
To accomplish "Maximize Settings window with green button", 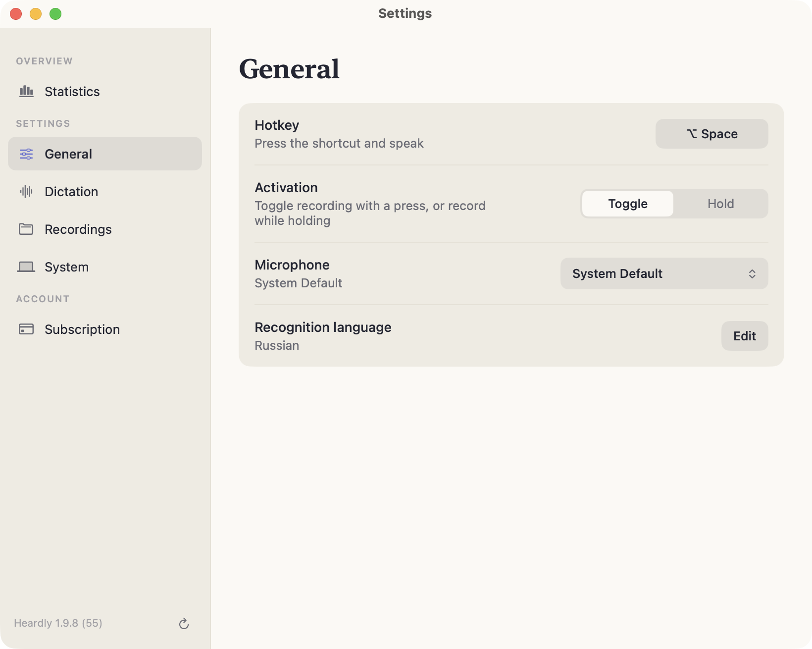I will [55, 14].
